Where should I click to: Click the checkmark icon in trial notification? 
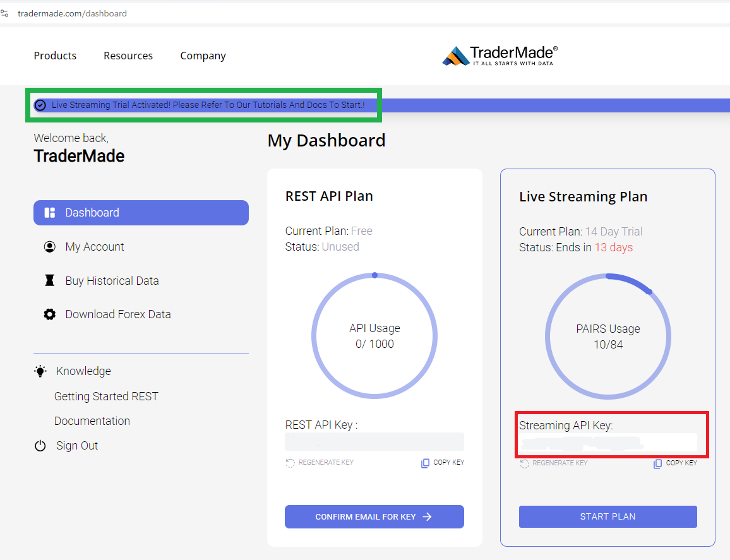click(x=40, y=105)
